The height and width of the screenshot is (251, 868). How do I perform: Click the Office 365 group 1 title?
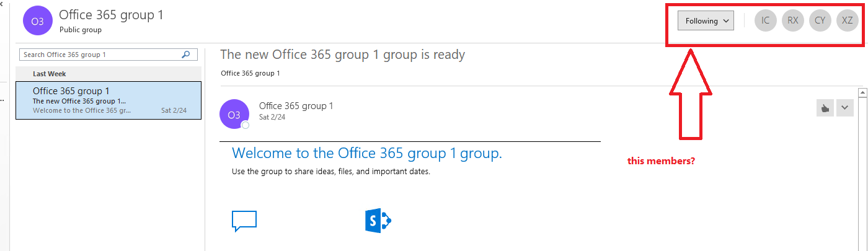(111, 15)
